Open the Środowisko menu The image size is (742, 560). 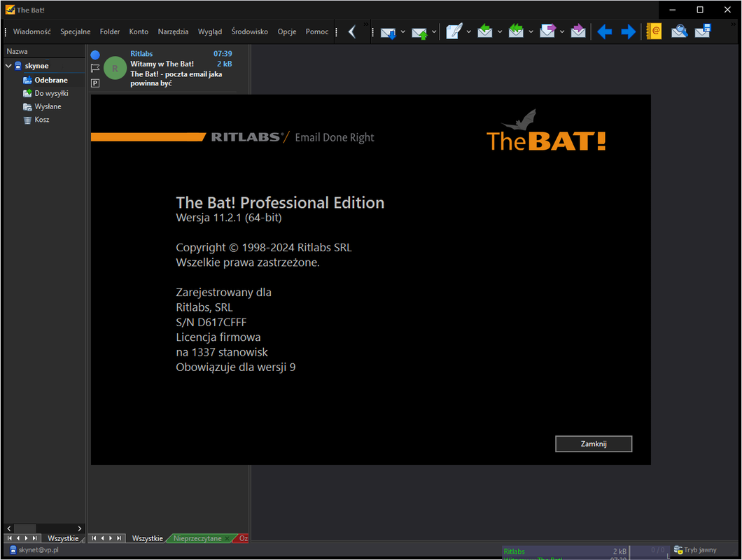click(249, 31)
